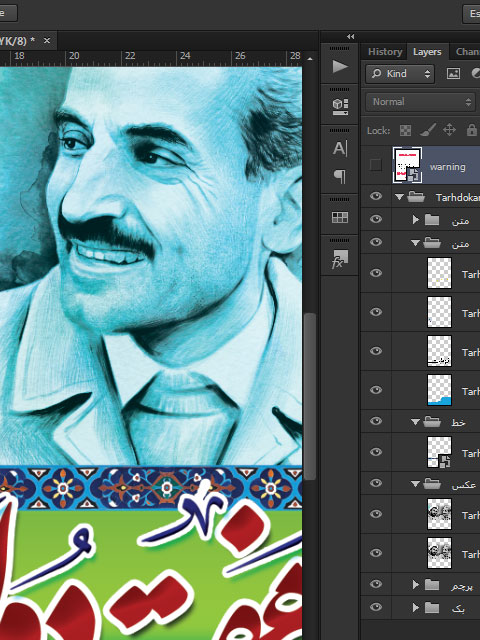Click lock position move icon

(449, 130)
